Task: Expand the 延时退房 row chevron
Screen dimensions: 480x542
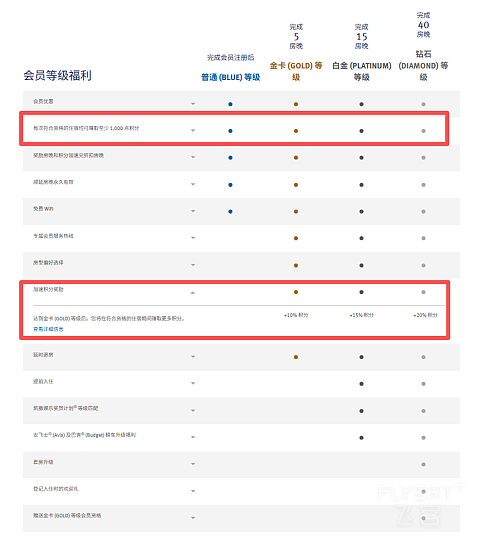Action: [193, 356]
